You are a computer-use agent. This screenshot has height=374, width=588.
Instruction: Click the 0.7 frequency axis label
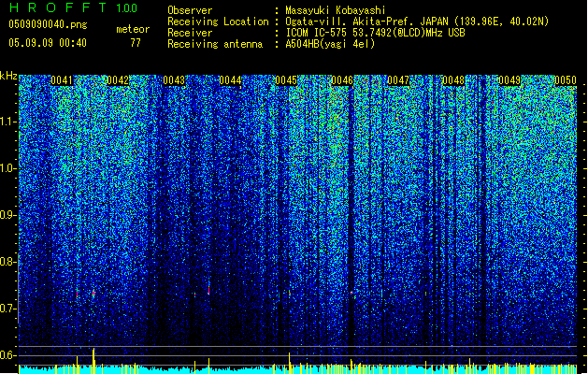pyautogui.click(x=8, y=309)
